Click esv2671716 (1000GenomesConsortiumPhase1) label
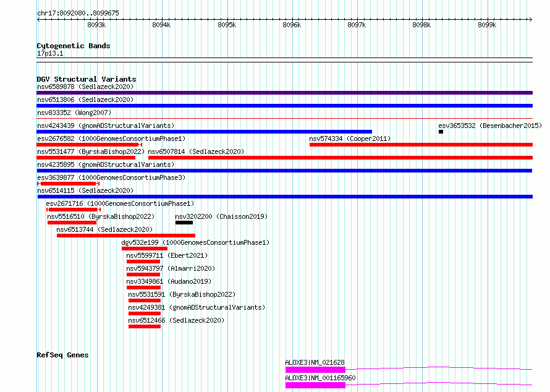Image resolution: width=550 pixels, height=392 pixels. coord(120,203)
